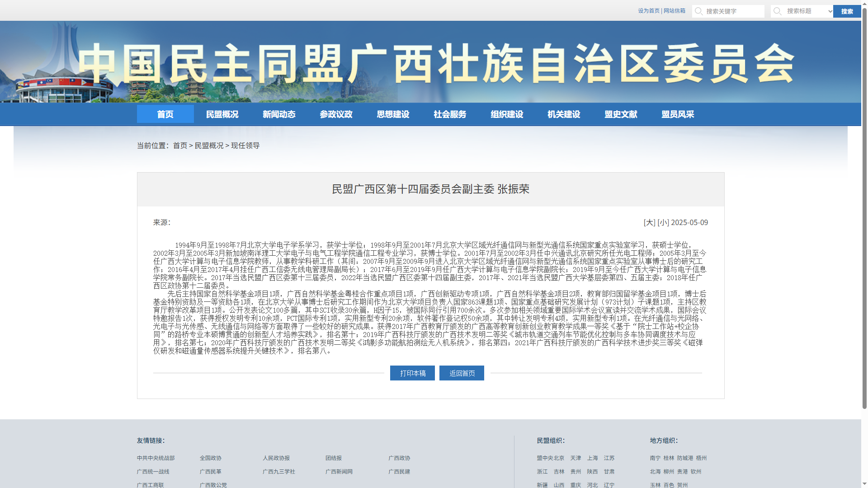Open 贵州 organization link
868x488 pixels.
pos(576,472)
